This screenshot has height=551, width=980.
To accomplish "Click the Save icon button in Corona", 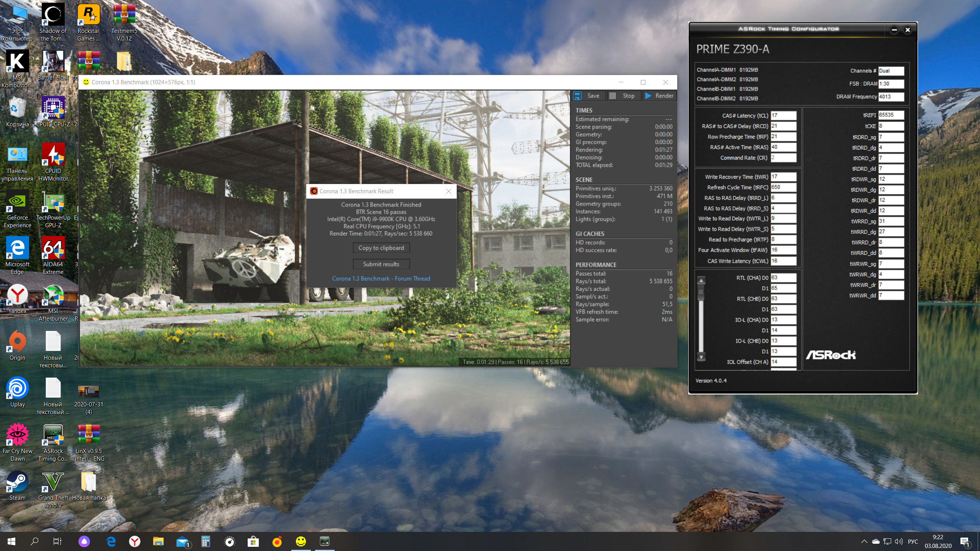I will pos(578,96).
